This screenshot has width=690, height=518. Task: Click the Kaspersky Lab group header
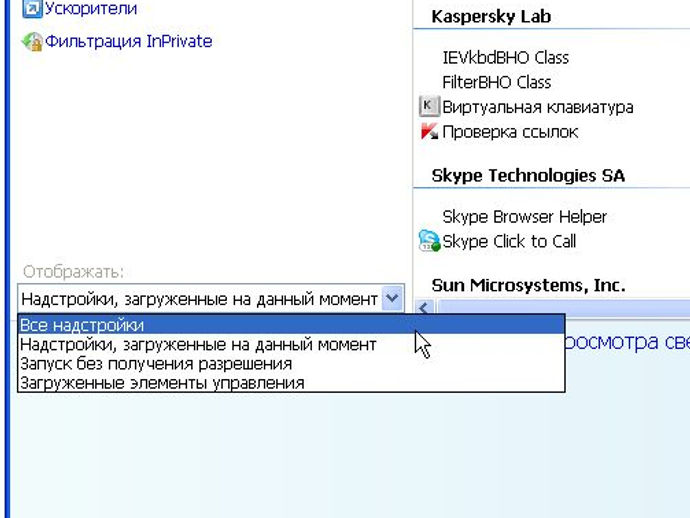[x=491, y=16]
